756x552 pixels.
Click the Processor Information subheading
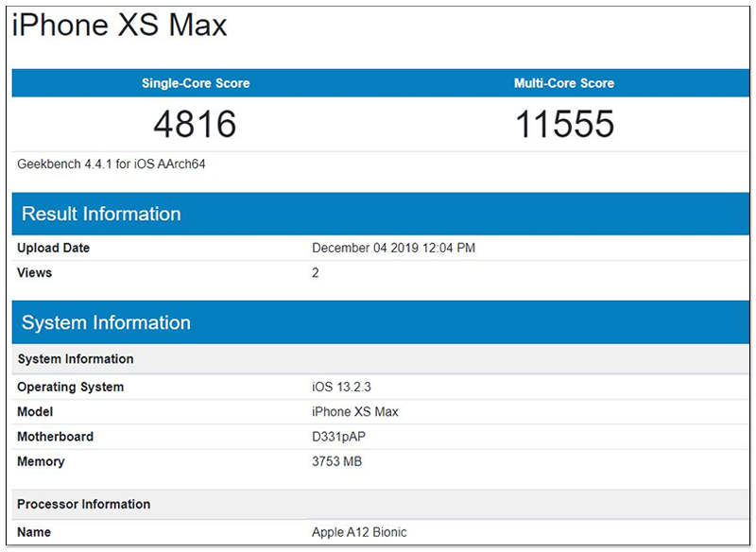point(84,504)
